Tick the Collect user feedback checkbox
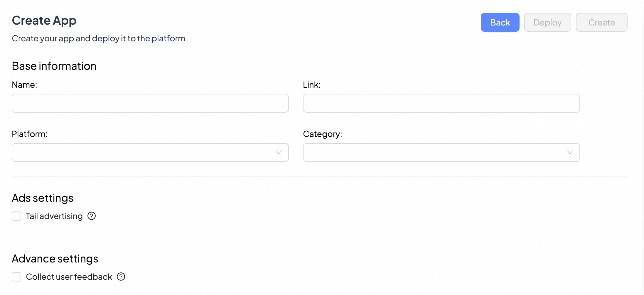This screenshot has width=644, height=295. 16,277
